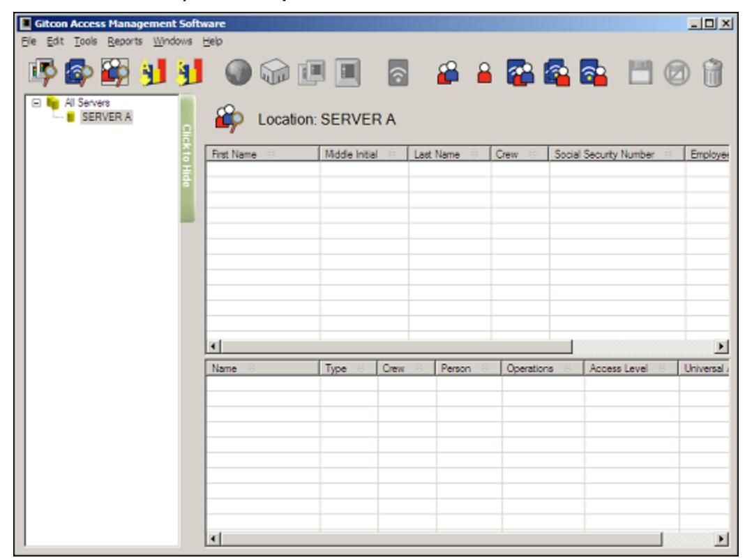Select the All Servers tree root
745x560 pixels.
(x=87, y=103)
